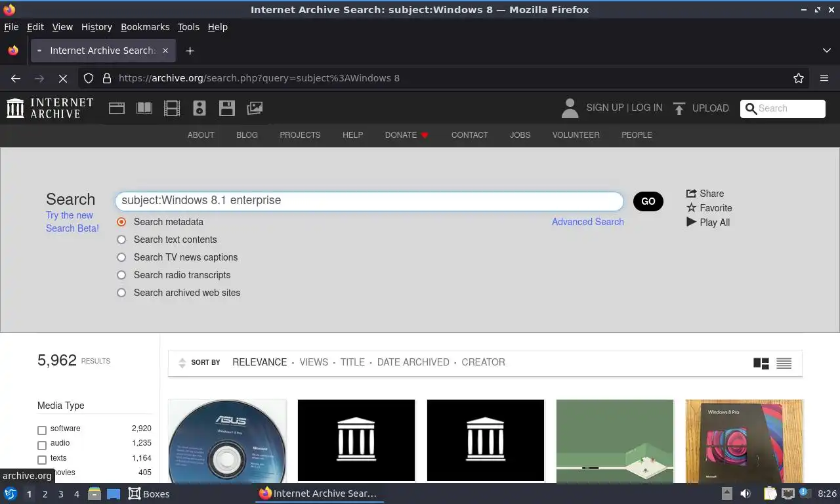Click the Favorite link

709,208
